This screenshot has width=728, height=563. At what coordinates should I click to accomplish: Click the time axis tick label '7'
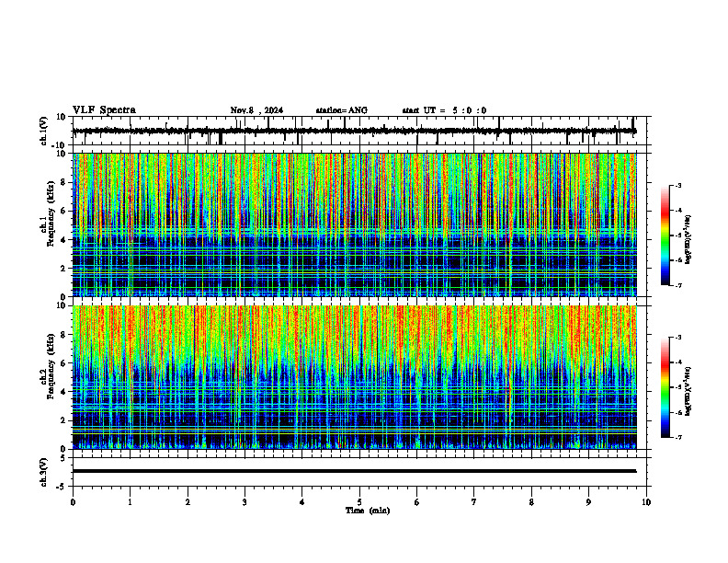[x=474, y=502]
